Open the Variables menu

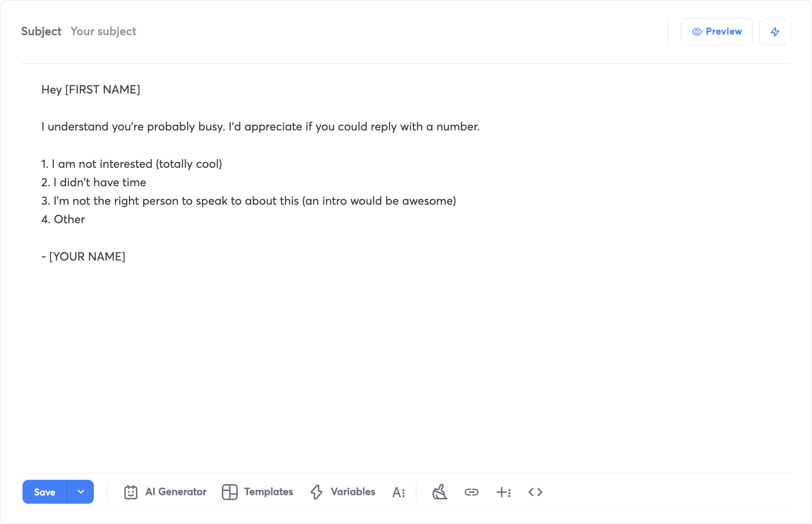[343, 492]
